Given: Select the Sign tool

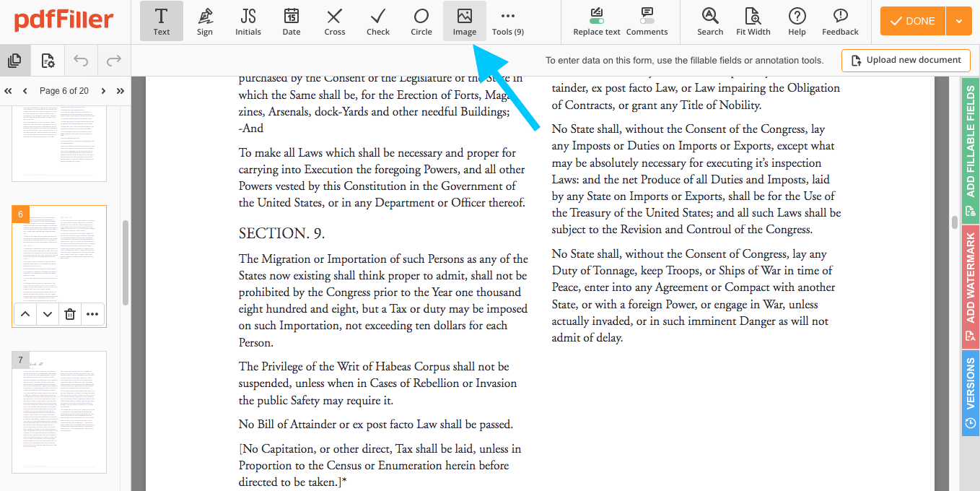Looking at the screenshot, I should pos(205,21).
